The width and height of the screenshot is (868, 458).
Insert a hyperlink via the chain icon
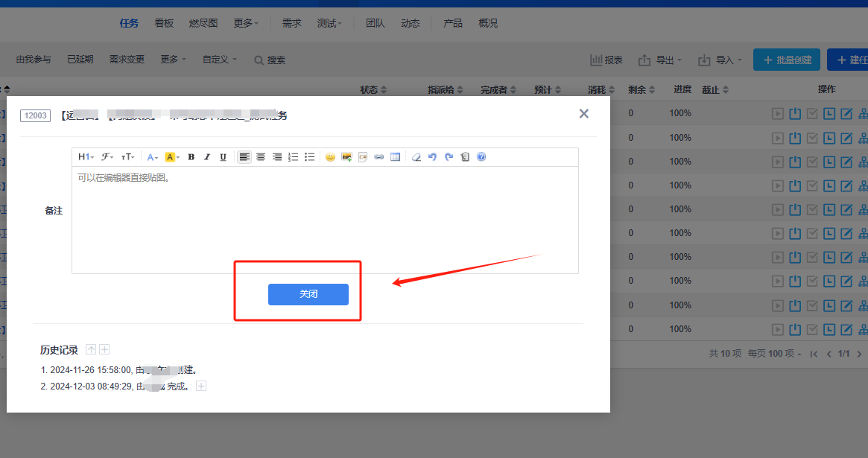pyautogui.click(x=378, y=157)
